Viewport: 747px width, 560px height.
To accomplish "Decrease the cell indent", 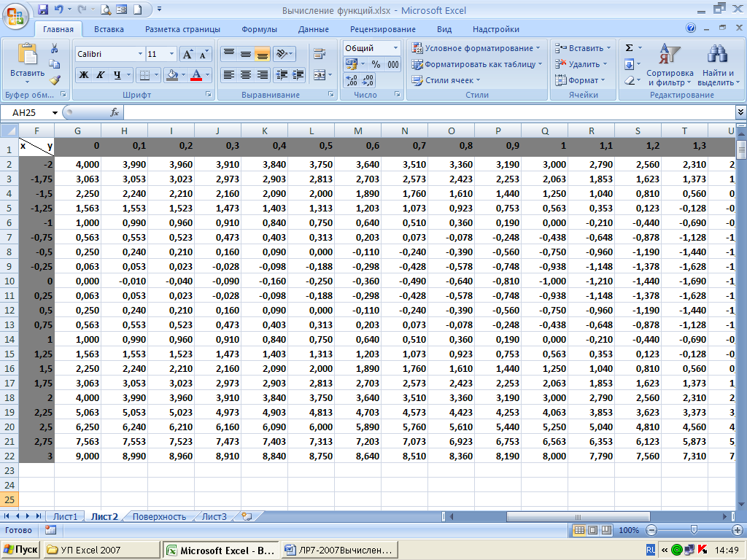I will [x=282, y=75].
